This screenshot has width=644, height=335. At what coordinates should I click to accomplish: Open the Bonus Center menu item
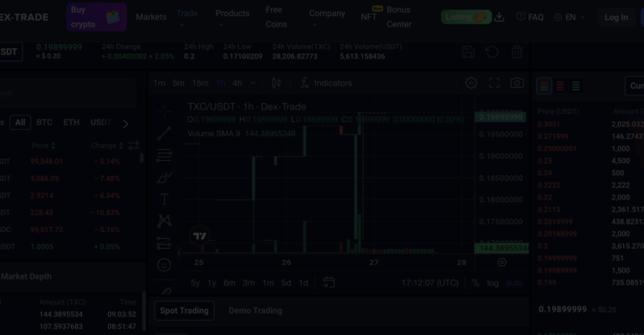tap(399, 17)
